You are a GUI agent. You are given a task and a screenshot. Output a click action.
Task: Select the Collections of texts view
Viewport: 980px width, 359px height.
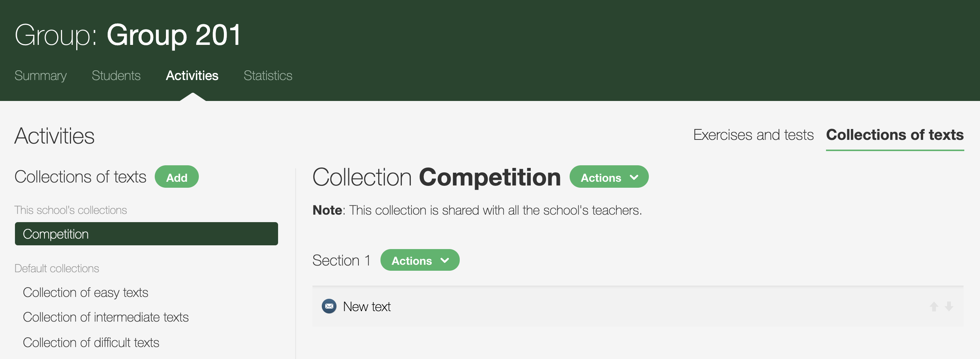click(895, 135)
